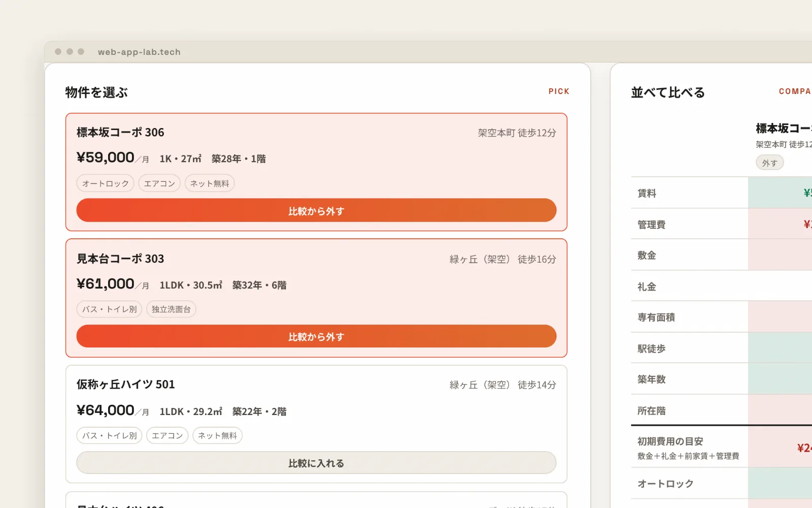
Task: Click the 賃料 row label
Action: [x=647, y=193]
